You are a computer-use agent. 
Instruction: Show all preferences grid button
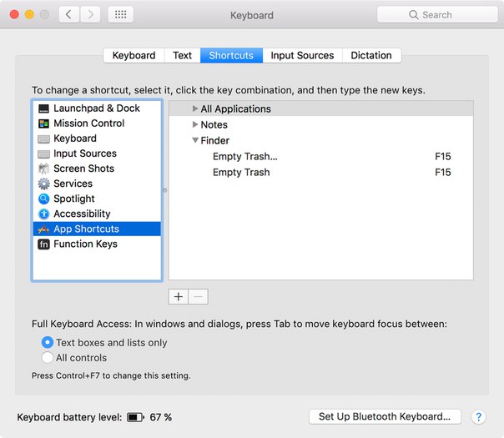pos(119,15)
